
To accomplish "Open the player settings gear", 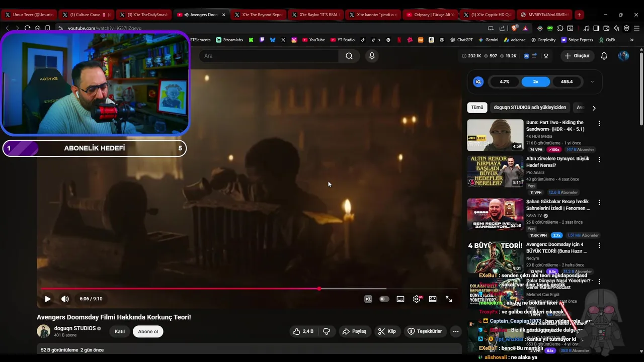I will (417, 299).
